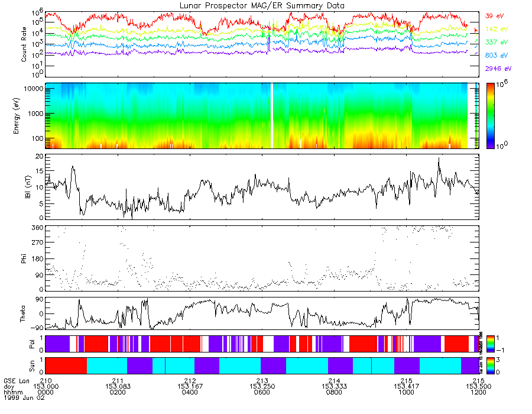Click the 'Pol' axis label
This screenshot has width=532, height=414.
point(32,344)
